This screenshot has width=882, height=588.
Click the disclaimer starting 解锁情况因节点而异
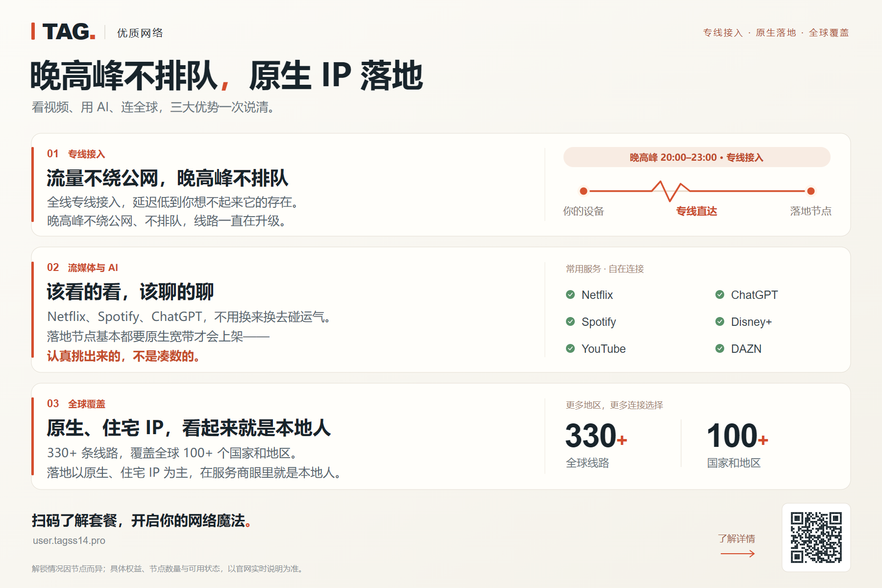coord(169,568)
